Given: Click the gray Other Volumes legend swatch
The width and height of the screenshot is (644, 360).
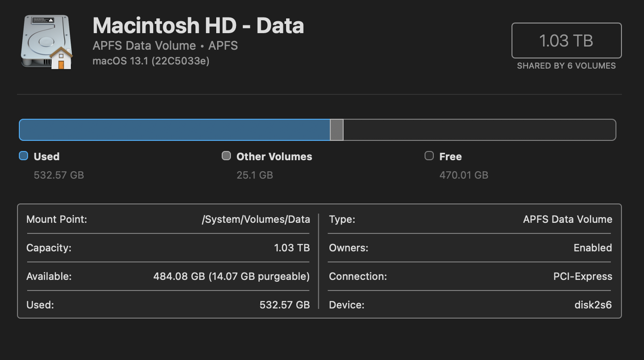Looking at the screenshot, I should [x=226, y=156].
